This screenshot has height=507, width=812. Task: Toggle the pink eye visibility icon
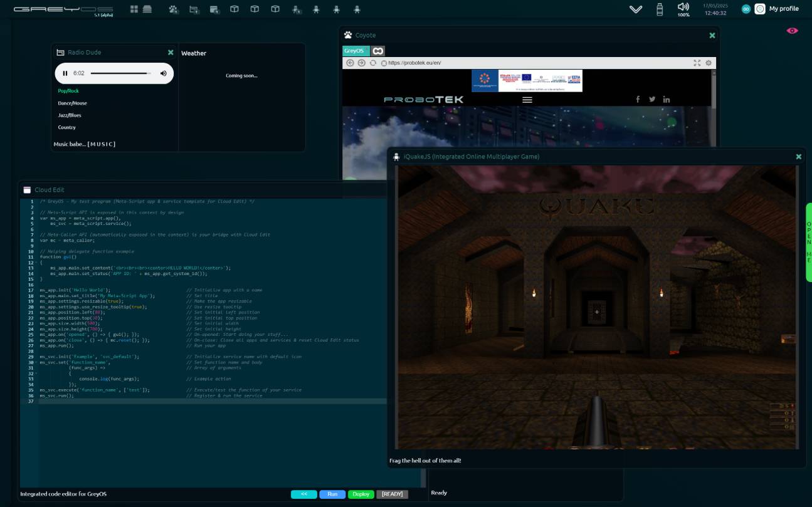tap(793, 30)
